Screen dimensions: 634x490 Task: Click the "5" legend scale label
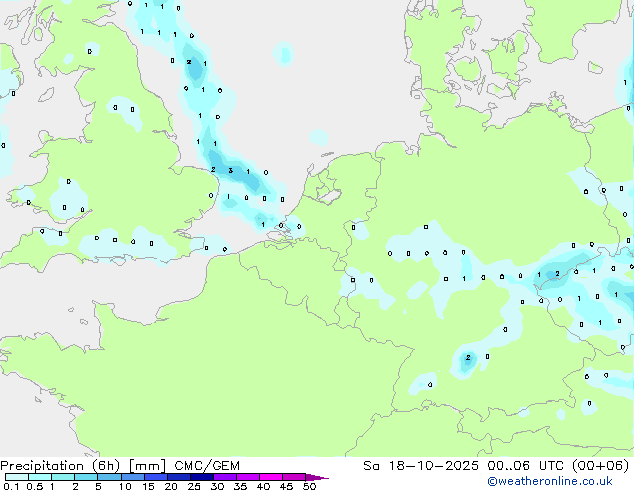tap(98, 486)
